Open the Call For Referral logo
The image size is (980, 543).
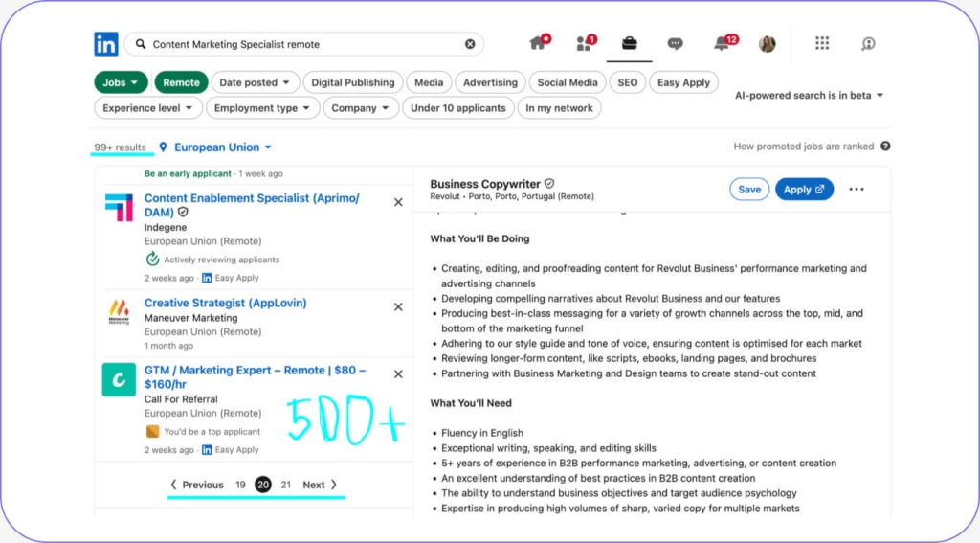pos(119,380)
